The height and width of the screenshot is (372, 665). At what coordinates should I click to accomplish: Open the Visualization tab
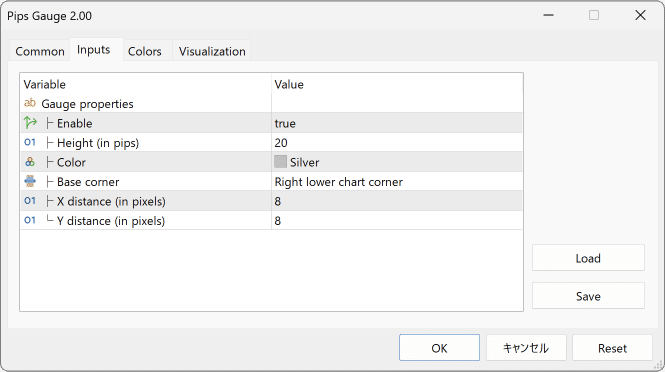coord(212,51)
